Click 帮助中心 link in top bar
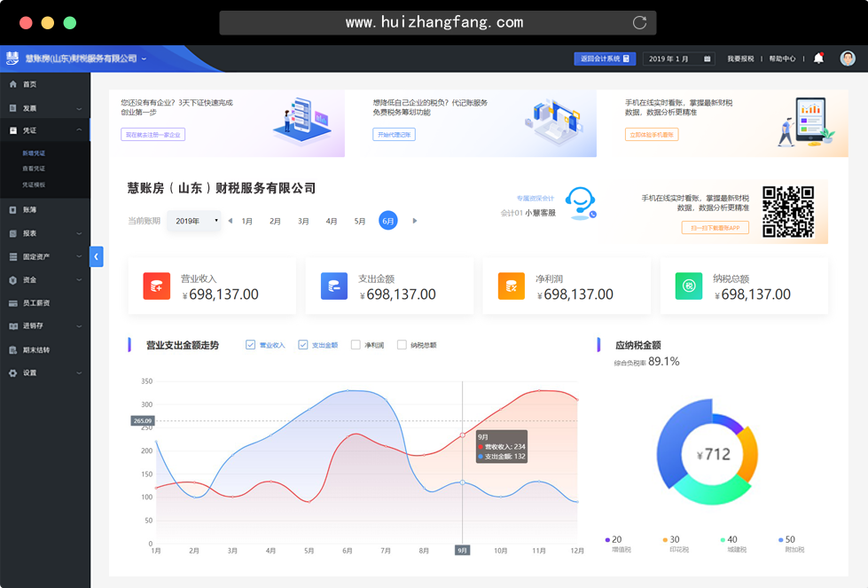The image size is (868, 588). 782,59
